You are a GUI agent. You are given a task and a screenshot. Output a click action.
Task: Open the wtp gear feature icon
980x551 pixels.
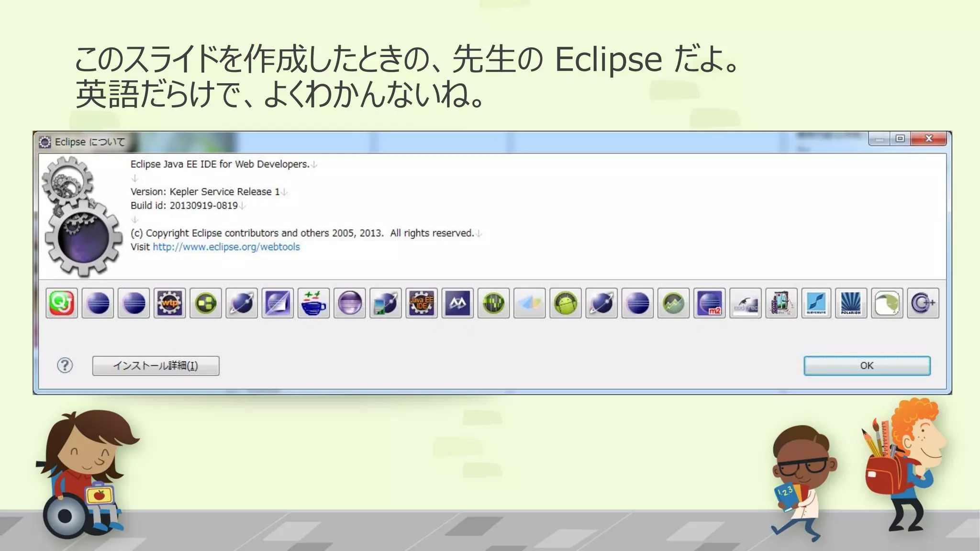coord(170,303)
